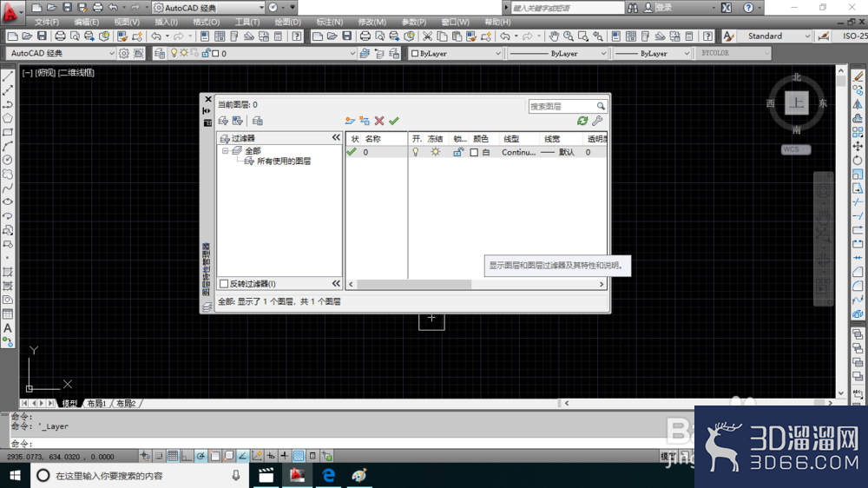Switch to the 布局1 layout tab
The width and height of the screenshot is (868, 488).
pyautogui.click(x=96, y=403)
